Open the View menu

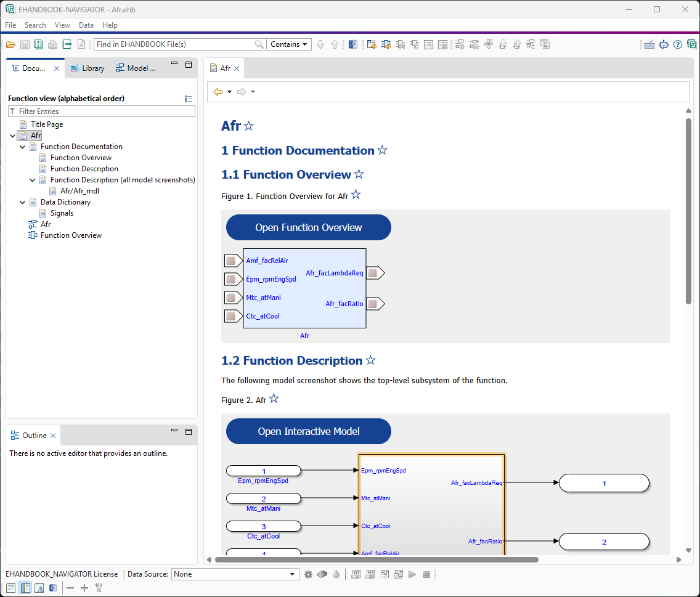click(62, 25)
